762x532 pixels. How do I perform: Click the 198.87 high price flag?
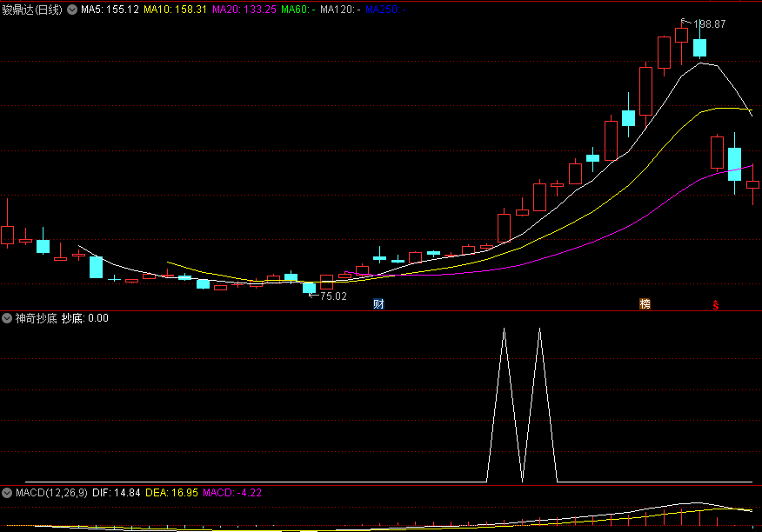pyautogui.click(x=704, y=23)
